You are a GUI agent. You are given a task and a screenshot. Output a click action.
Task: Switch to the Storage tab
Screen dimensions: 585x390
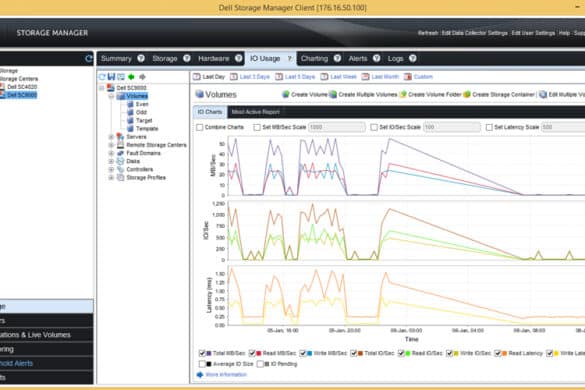[x=165, y=59]
